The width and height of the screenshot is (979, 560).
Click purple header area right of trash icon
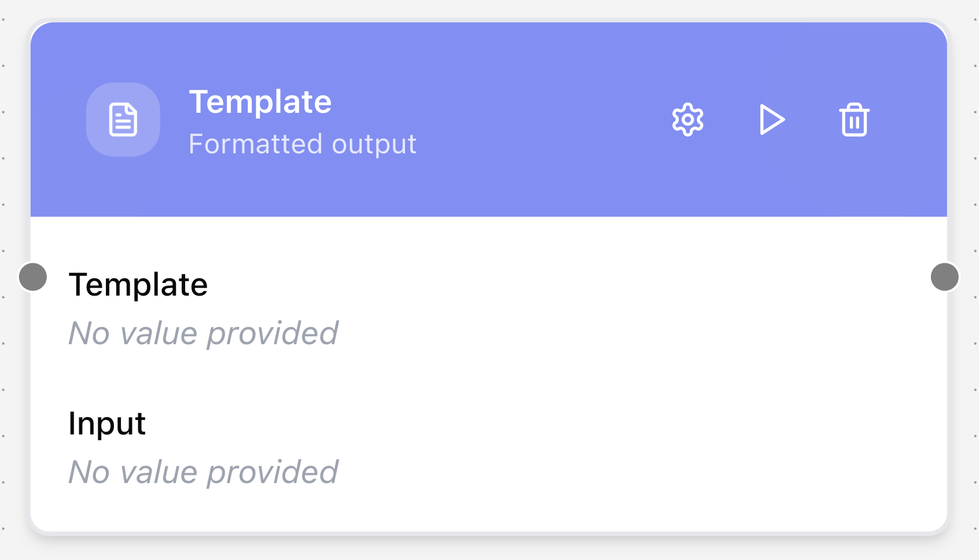(911, 120)
